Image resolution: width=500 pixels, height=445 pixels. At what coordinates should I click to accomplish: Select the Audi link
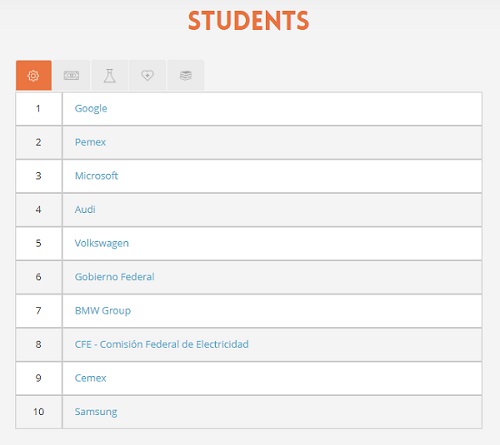coord(85,209)
